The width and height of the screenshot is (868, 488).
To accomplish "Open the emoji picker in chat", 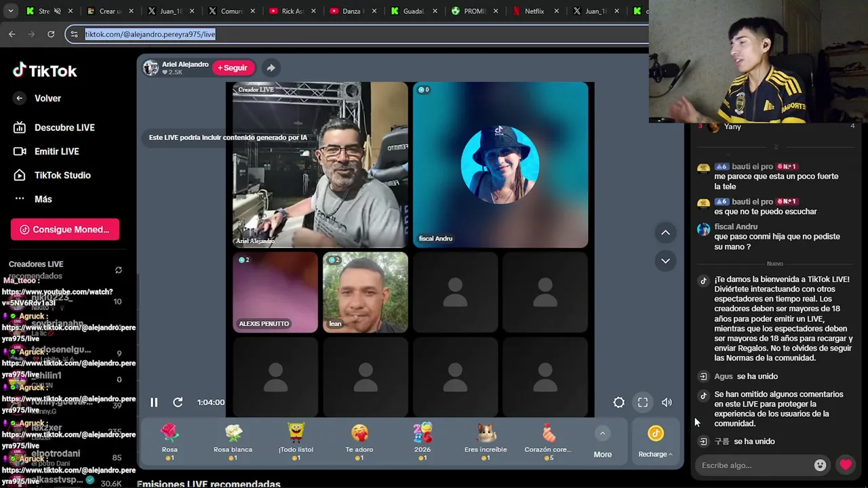I will point(821,465).
